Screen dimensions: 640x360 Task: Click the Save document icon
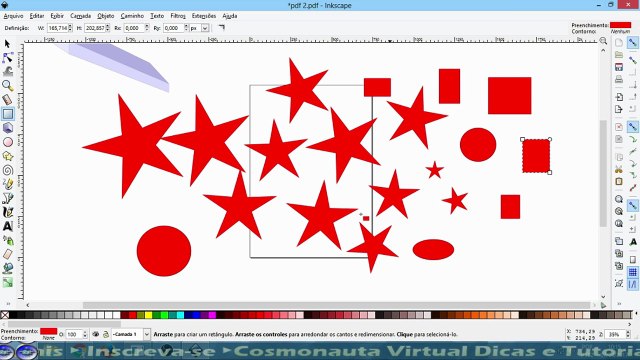pos(619,67)
